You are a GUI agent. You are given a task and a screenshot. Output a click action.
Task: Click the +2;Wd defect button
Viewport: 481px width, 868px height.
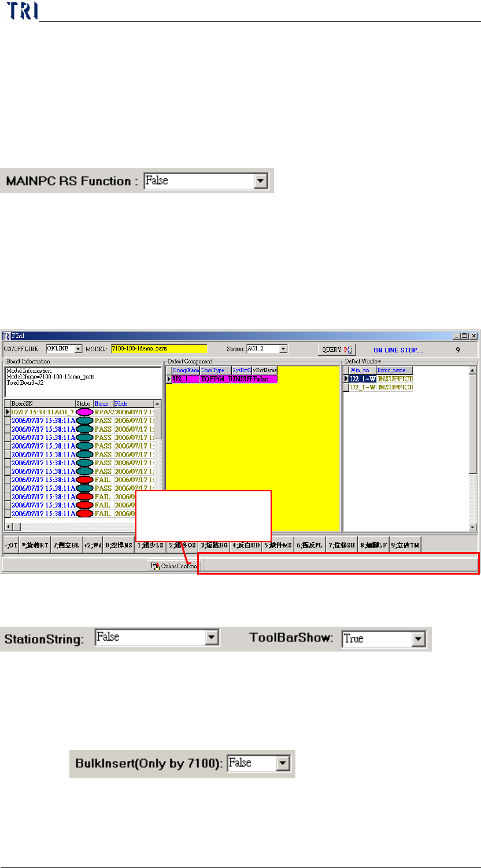92,545
